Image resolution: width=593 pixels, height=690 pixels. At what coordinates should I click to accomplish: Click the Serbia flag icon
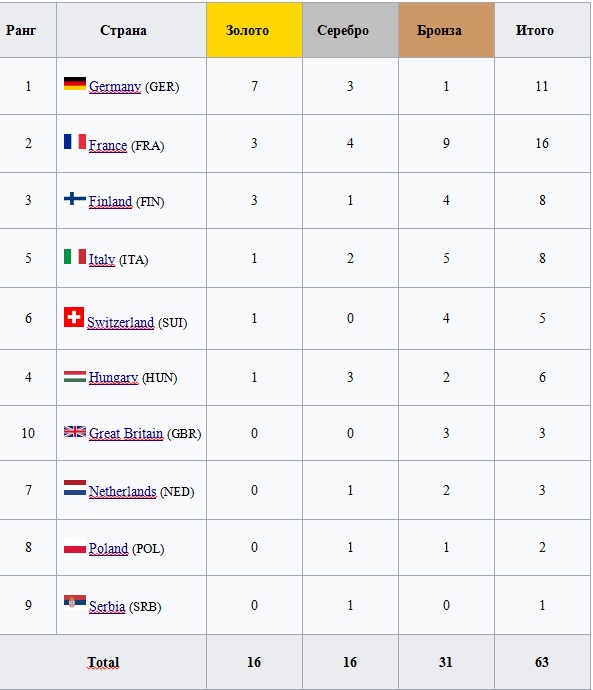[x=75, y=602]
